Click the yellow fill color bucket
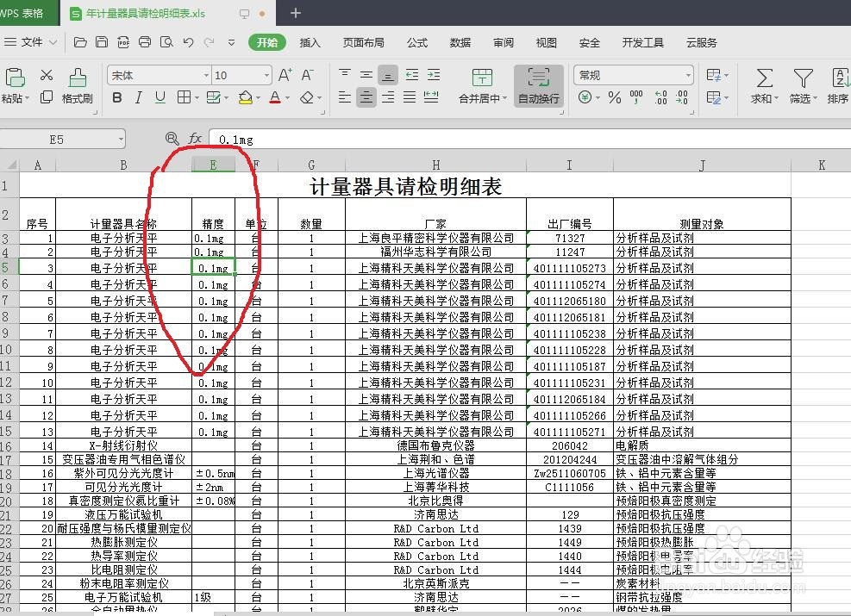The height and width of the screenshot is (616, 851). pyautogui.click(x=246, y=97)
